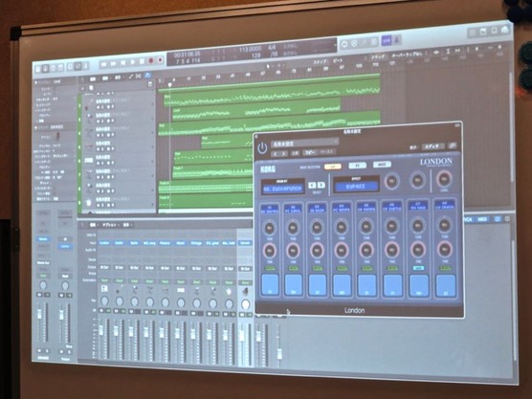Toggle the Metronome click icon
Viewport: 532px width, 399px height.
tap(397, 40)
